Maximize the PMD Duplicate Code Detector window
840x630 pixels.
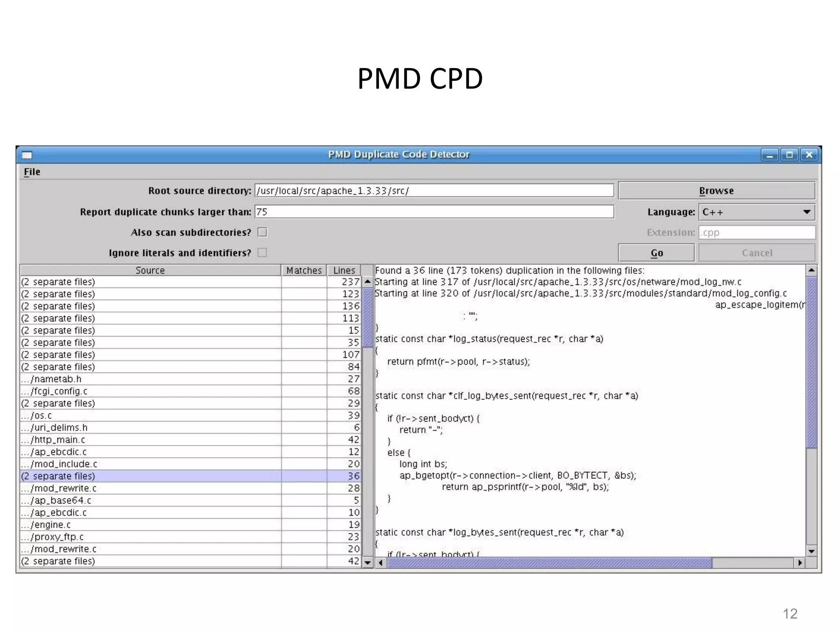(x=789, y=155)
